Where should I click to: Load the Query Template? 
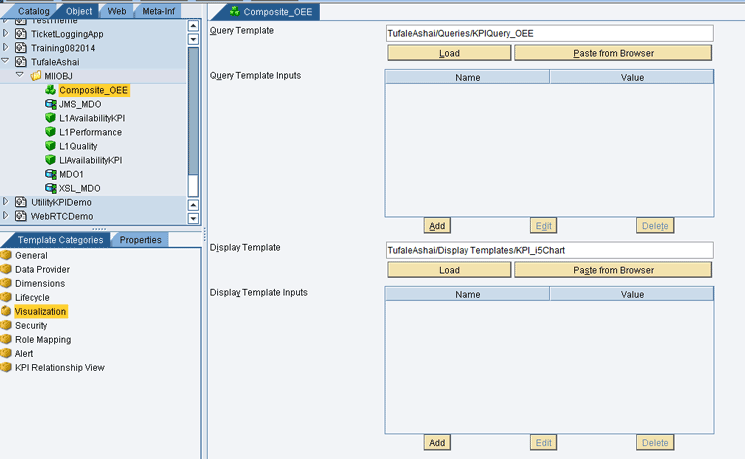coord(449,53)
